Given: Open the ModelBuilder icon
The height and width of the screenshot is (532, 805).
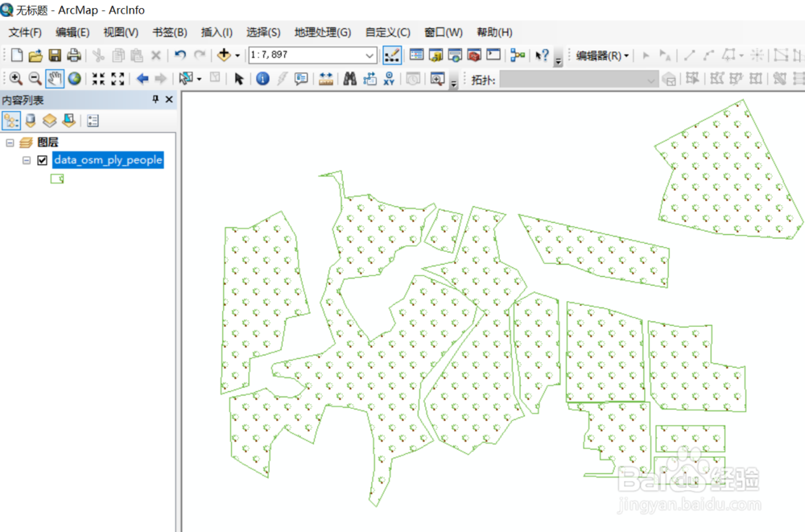Looking at the screenshot, I should point(518,55).
